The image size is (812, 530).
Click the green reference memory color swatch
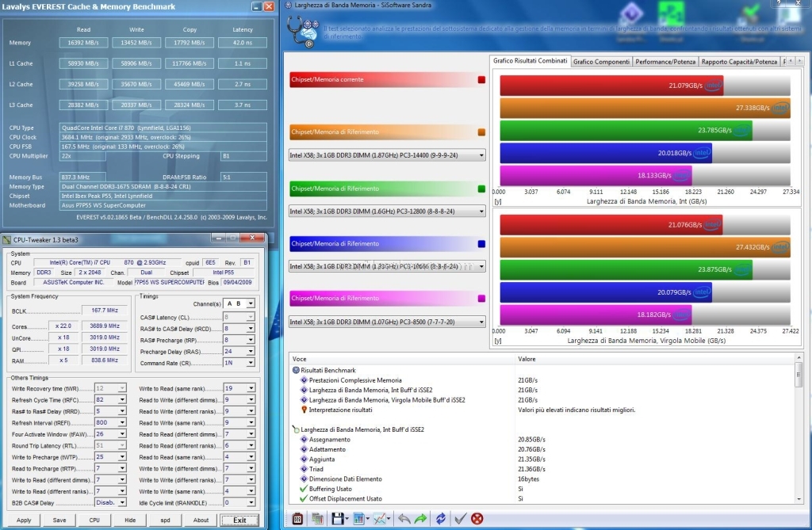pyautogui.click(x=481, y=189)
